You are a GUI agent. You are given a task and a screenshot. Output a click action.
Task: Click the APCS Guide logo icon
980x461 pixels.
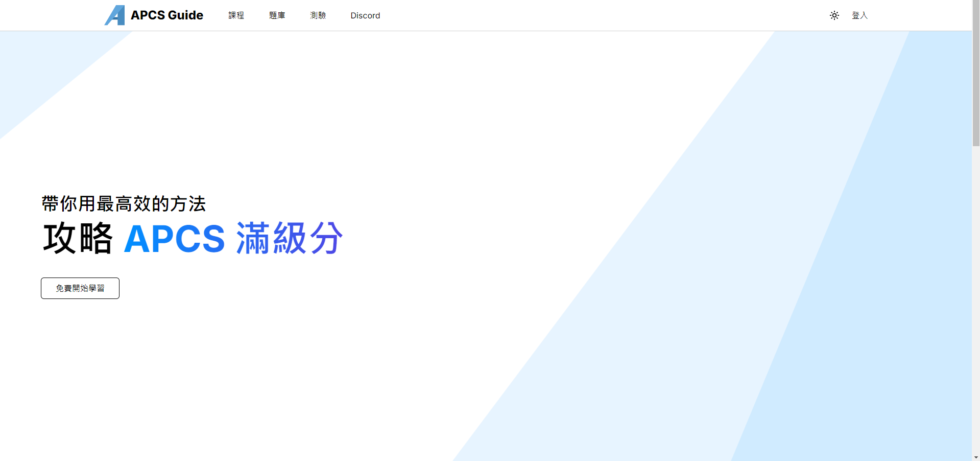pos(114,15)
